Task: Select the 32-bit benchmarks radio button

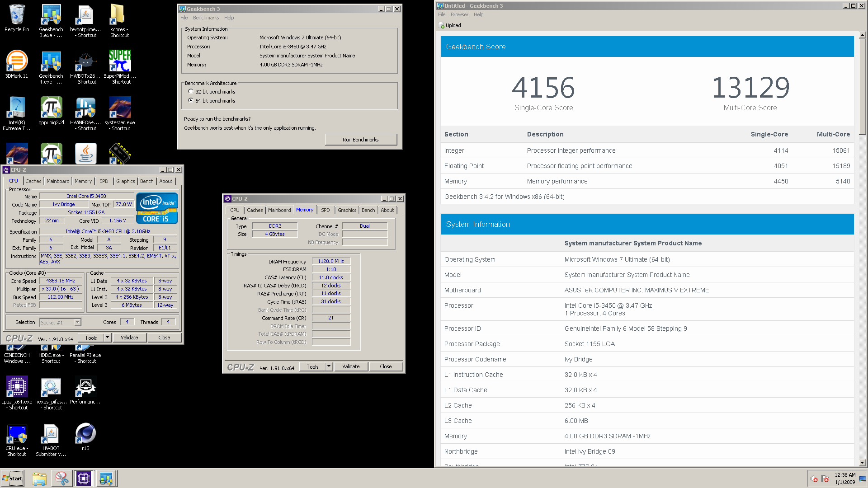Action: 191,92
